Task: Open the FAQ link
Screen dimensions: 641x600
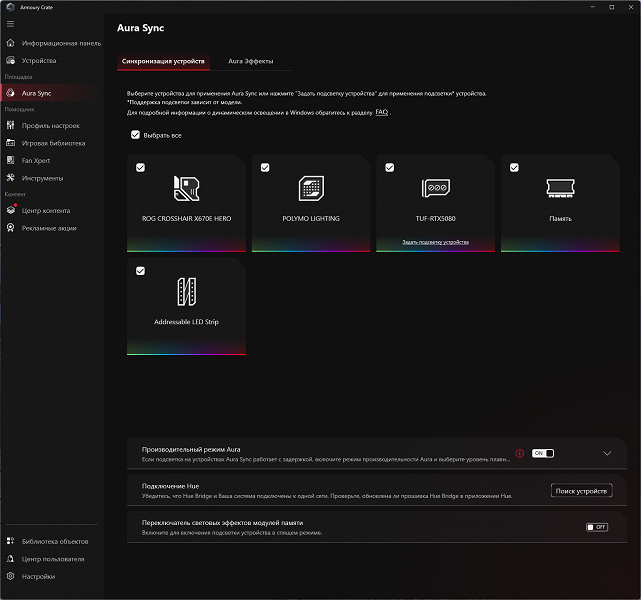Action: [381, 112]
